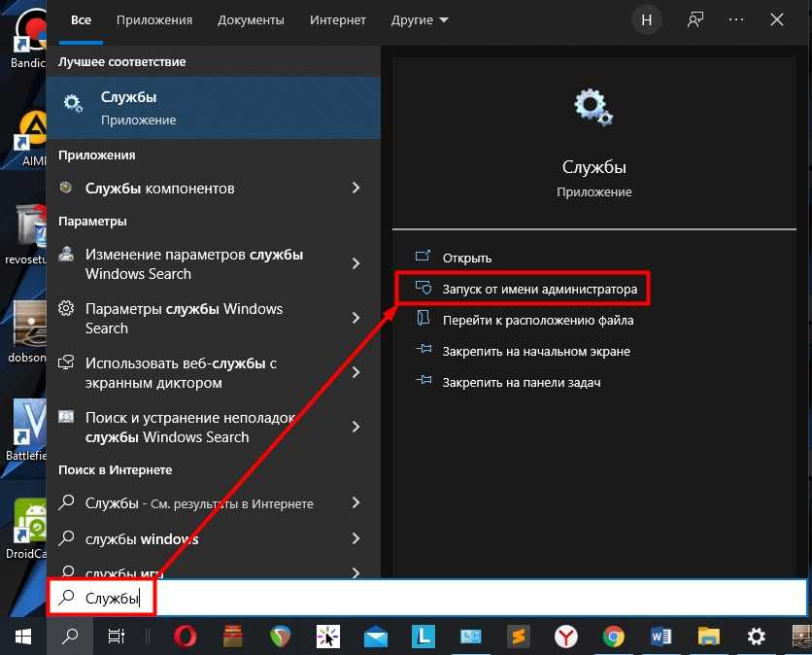Expand arrow next to службы windows suggestion
Screen dimensions: 812x655
tap(356, 538)
